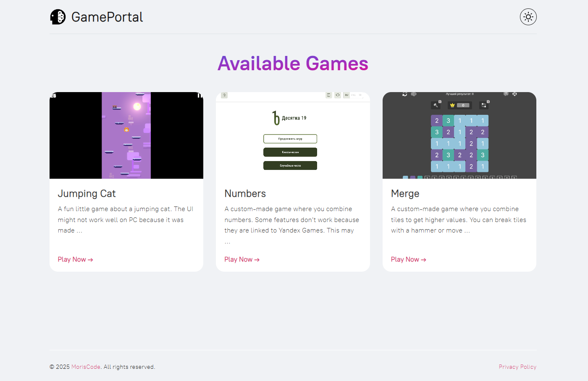Click the hammer tool icon in Merge preview
Screen dimensions: 588x381
click(436, 105)
